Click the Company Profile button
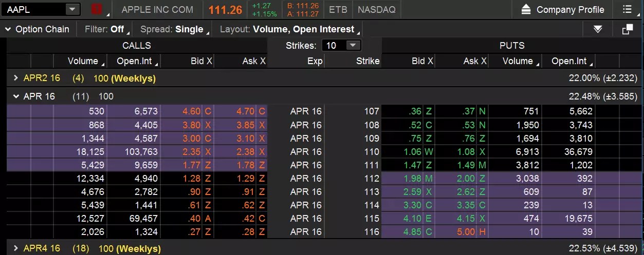Viewport: 644px width, 255px height. (x=570, y=9)
